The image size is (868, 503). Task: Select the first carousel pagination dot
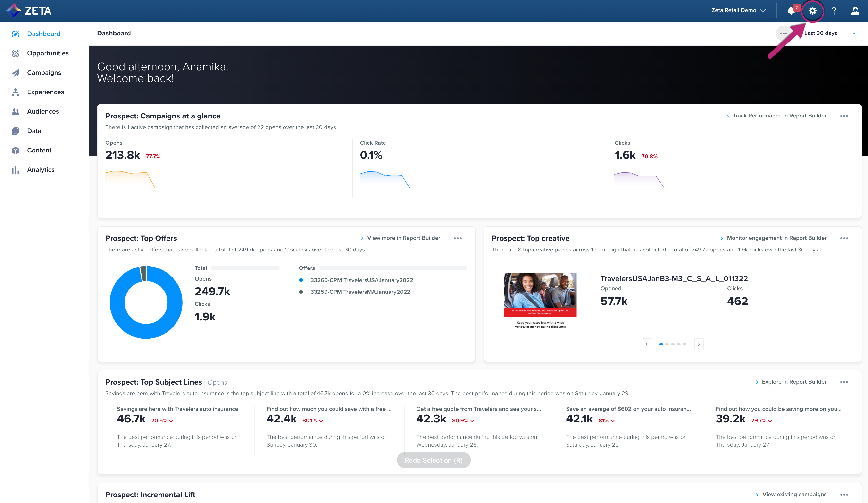661,344
